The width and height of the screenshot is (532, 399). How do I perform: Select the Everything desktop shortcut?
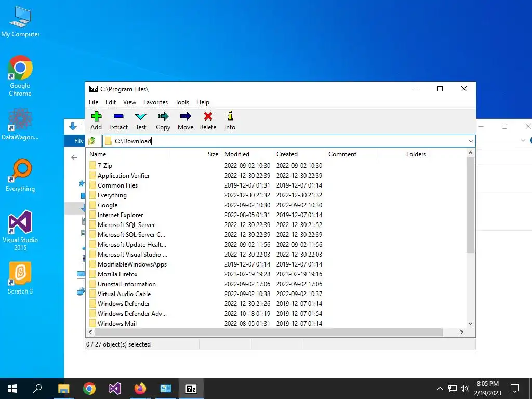tap(20, 176)
